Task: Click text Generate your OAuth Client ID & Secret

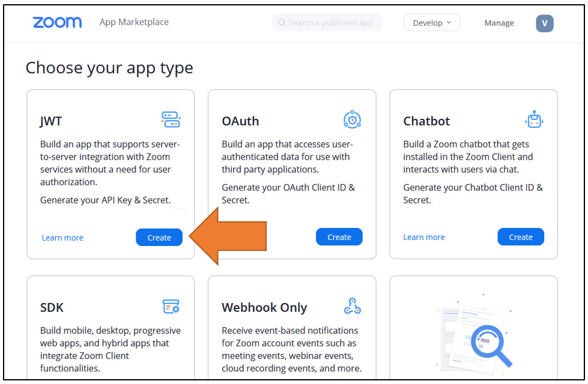Action: coord(288,194)
